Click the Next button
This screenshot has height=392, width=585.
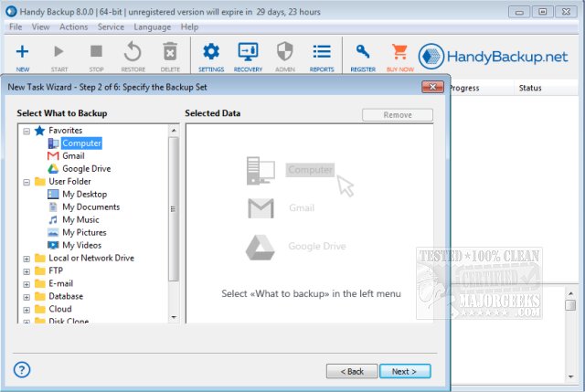click(x=403, y=371)
